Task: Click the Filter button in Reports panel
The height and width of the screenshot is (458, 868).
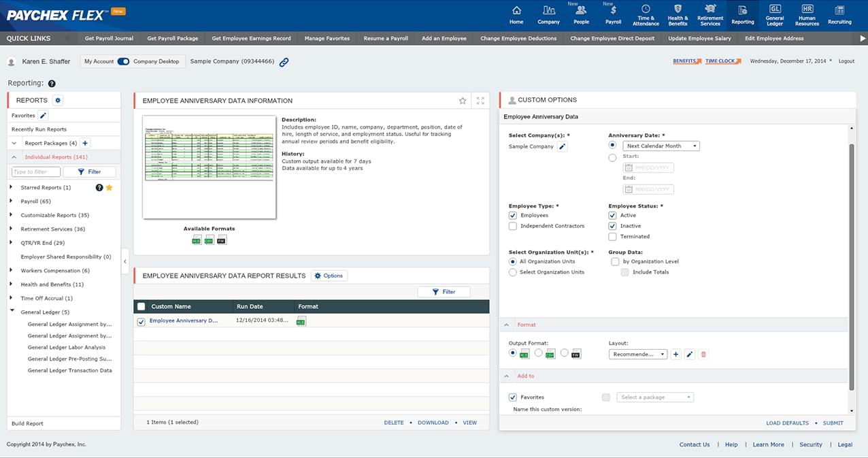Action: tap(90, 172)
